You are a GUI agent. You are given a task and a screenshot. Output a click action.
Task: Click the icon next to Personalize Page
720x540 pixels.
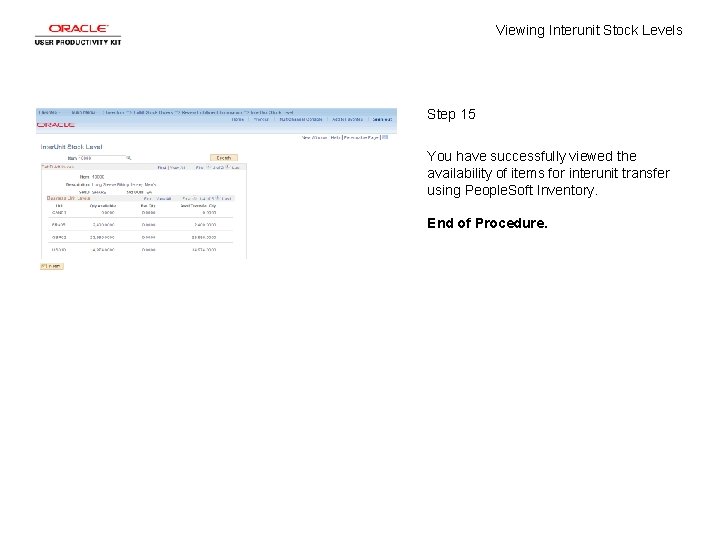(x=385, y=137)
